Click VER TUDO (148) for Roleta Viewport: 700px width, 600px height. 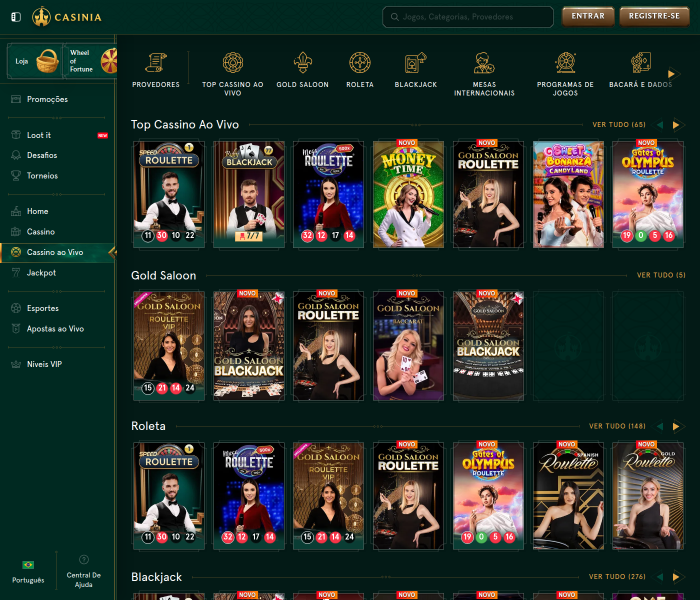point(617,426)
